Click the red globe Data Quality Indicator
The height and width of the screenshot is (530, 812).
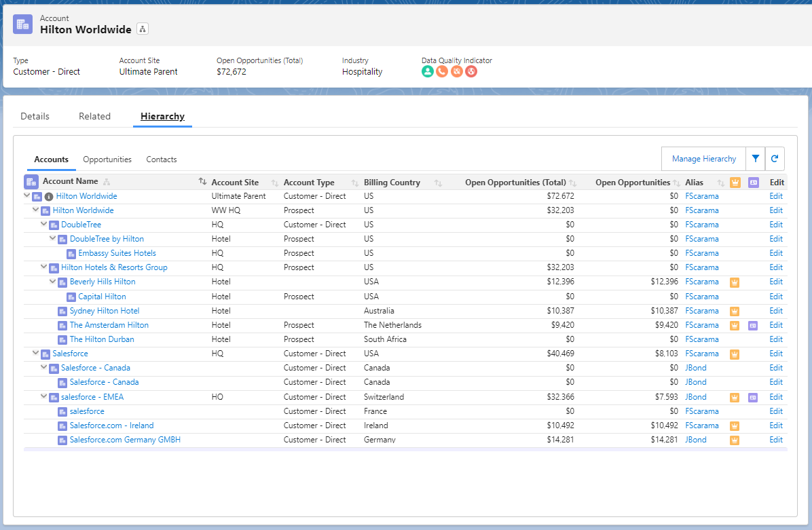tap(471, 71)
